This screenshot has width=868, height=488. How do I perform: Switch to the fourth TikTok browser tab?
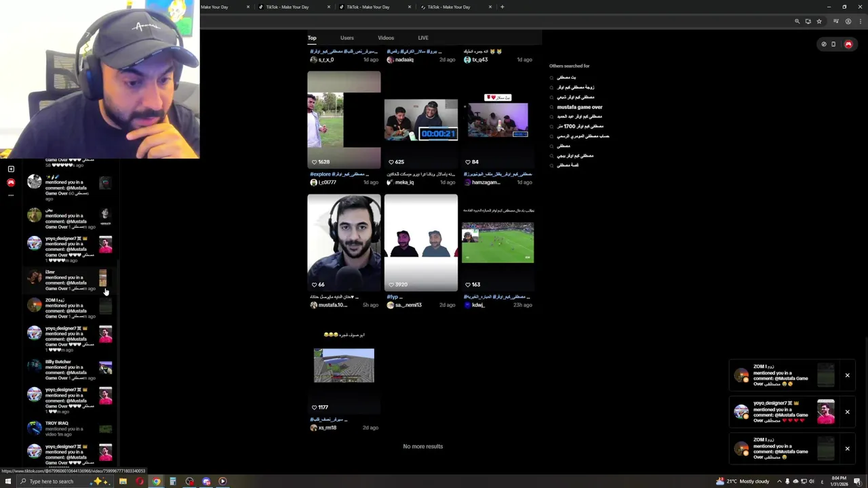455,7
